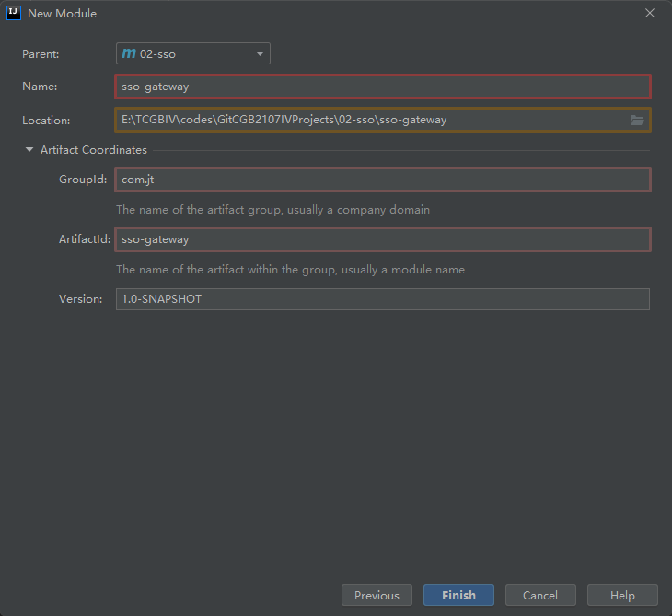Click the ArtifactId input field

click(x=383, y=239)
